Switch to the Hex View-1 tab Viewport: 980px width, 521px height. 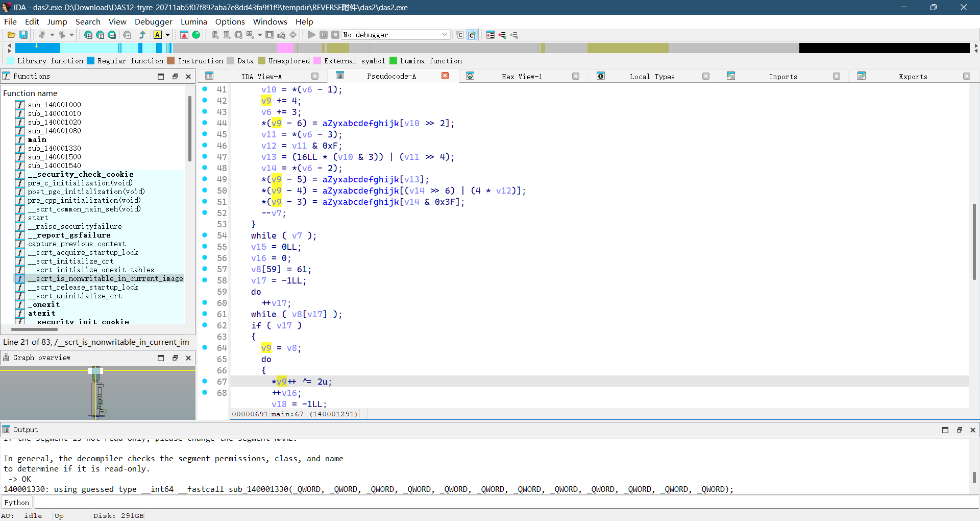(x=522, y=76)
